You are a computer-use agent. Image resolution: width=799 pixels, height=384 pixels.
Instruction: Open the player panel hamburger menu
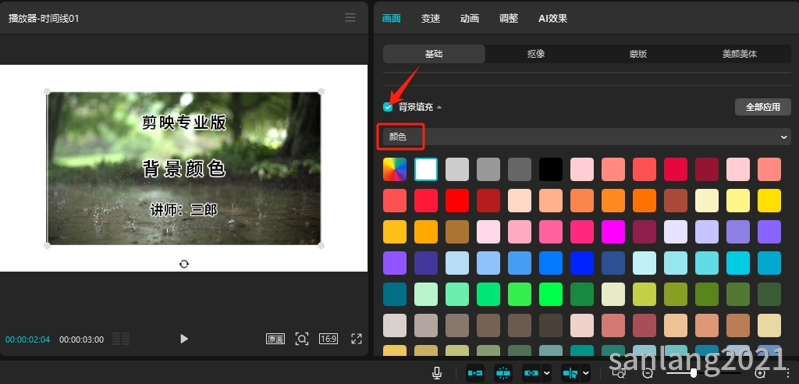click(350, 18)
